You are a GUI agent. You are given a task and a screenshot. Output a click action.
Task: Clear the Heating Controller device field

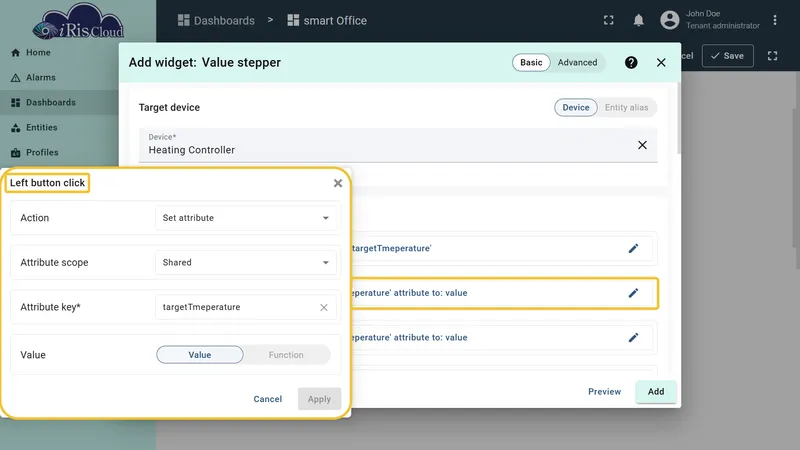[x=642, y=145]
